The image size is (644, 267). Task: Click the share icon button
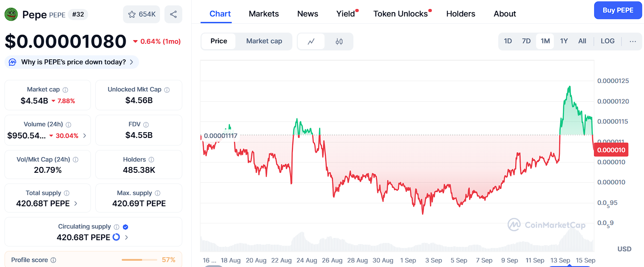(173, 14)
